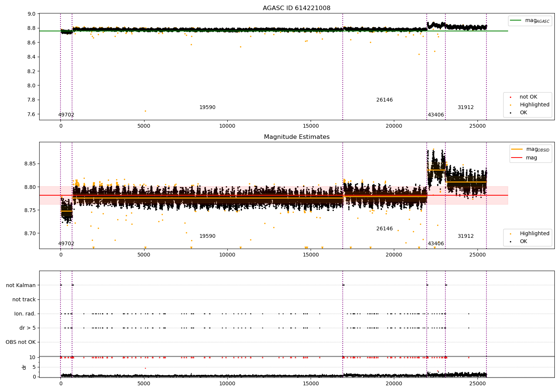
Task: Select the 'not track' row label
Action: [x=24, y=300]
